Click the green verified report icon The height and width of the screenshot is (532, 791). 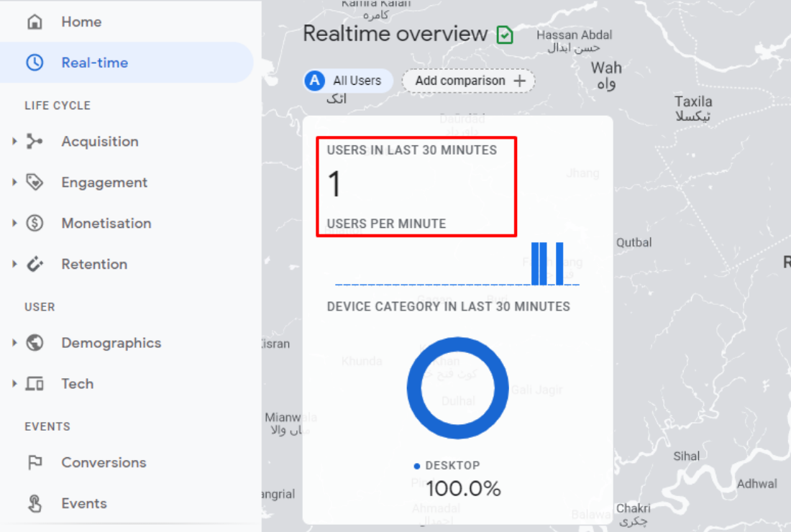pos(505,35)
